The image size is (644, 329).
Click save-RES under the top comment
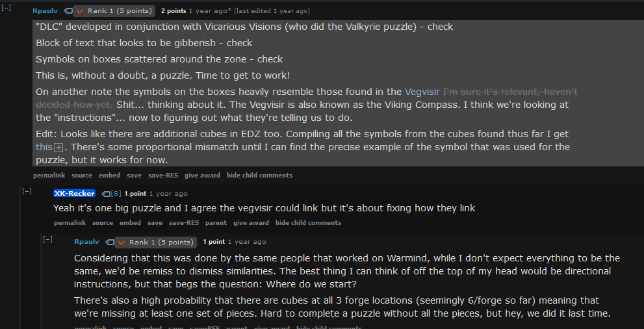click(x=163, y=176)
